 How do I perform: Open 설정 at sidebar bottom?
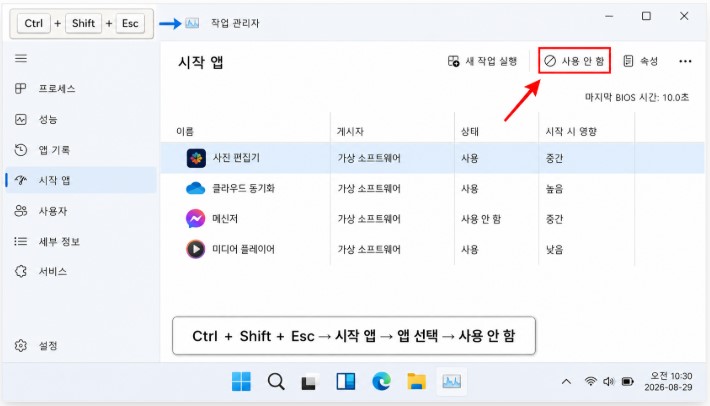[x=81, y=346]
